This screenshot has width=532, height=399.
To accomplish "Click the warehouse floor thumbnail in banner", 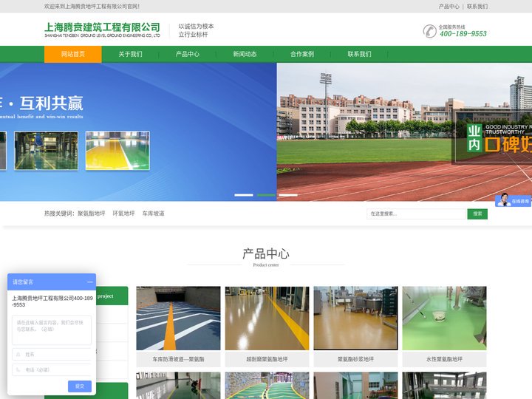I will (46, 151).
